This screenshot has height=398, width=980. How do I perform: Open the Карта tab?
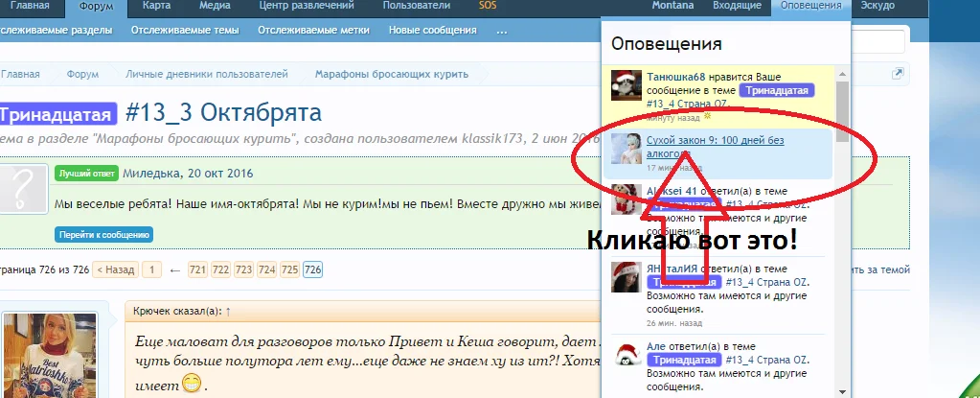(156, 6)
